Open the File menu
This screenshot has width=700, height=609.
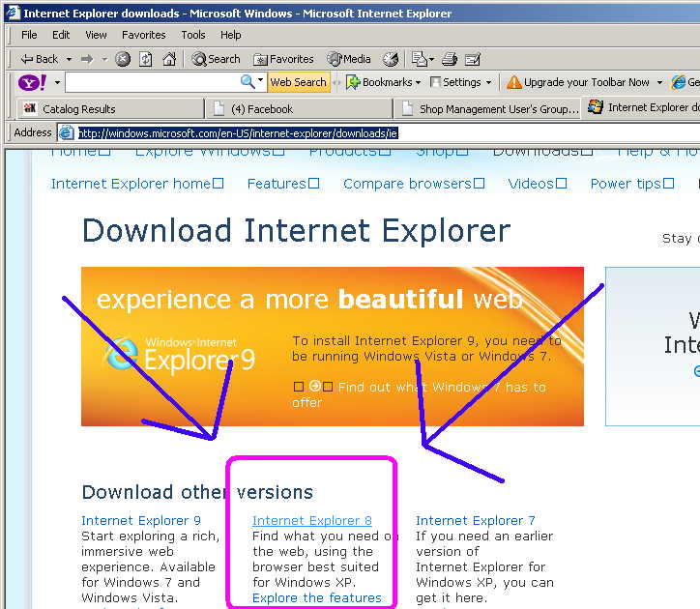[29, 35]
